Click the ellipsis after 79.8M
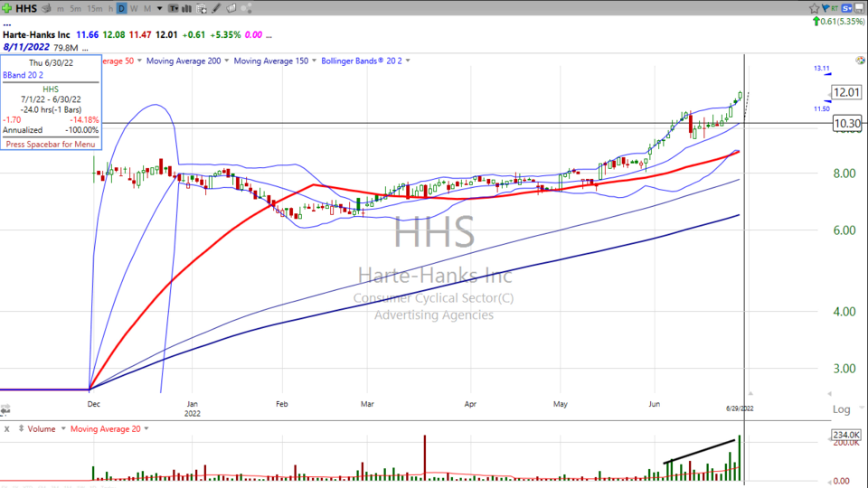Viewport: 868px width, 488px height. pyautogui.click(x=85, y=49)
